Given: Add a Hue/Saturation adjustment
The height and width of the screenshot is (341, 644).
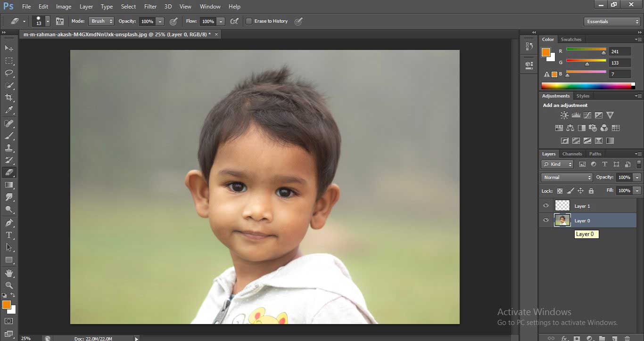Looking at the screenshot, I should pyautogui.click(x=559, y=127).
